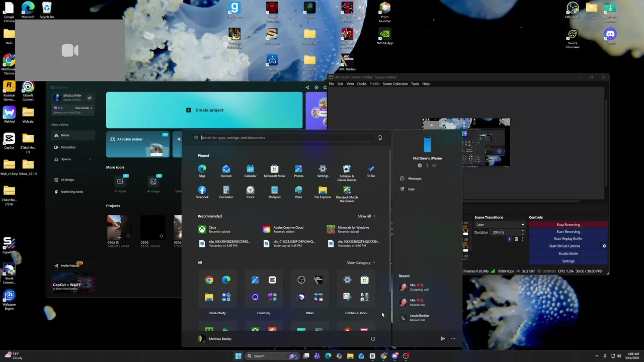Viewport: 644px width, 362px height.
Task: Open CapCut project thumbnail 0306 (1)
Action: (119, 227)
